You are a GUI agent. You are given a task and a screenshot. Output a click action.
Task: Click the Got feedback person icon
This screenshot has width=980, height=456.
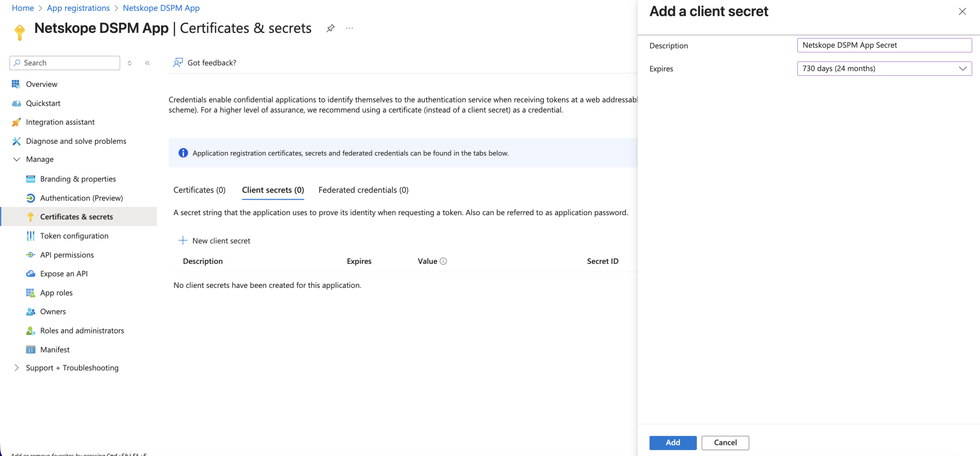(178, 62)
